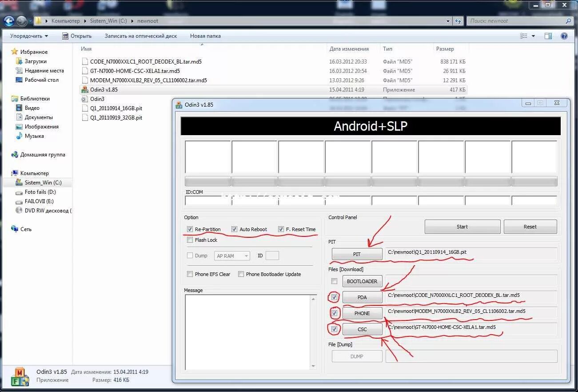Select MODEM_N7000XXLB2 file icon
Viewport: 578px width, 392px height.
coord(85,80)
